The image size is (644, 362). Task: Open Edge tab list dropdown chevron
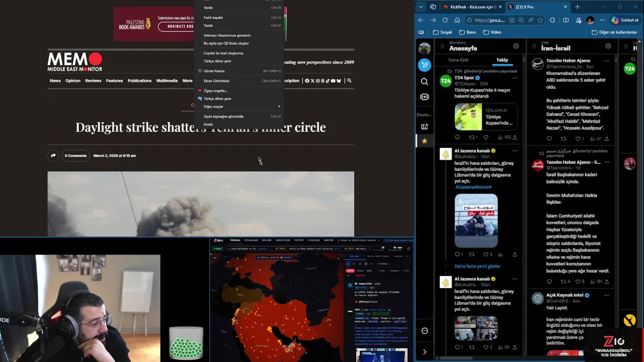tap(421, 7)
